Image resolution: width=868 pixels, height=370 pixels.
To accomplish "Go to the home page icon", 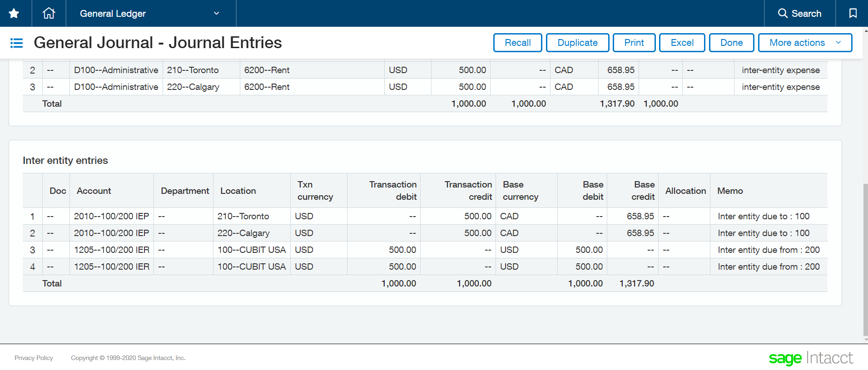I will (49, 14).
